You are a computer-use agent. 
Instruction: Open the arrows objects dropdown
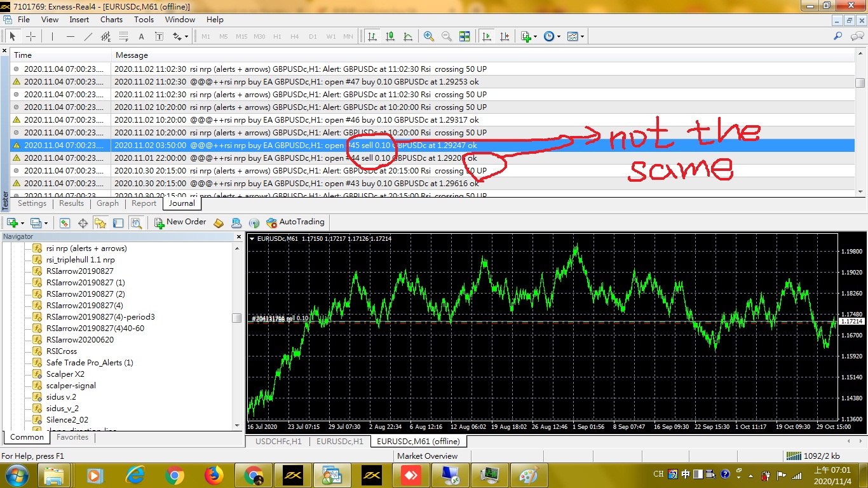point(180,36)
